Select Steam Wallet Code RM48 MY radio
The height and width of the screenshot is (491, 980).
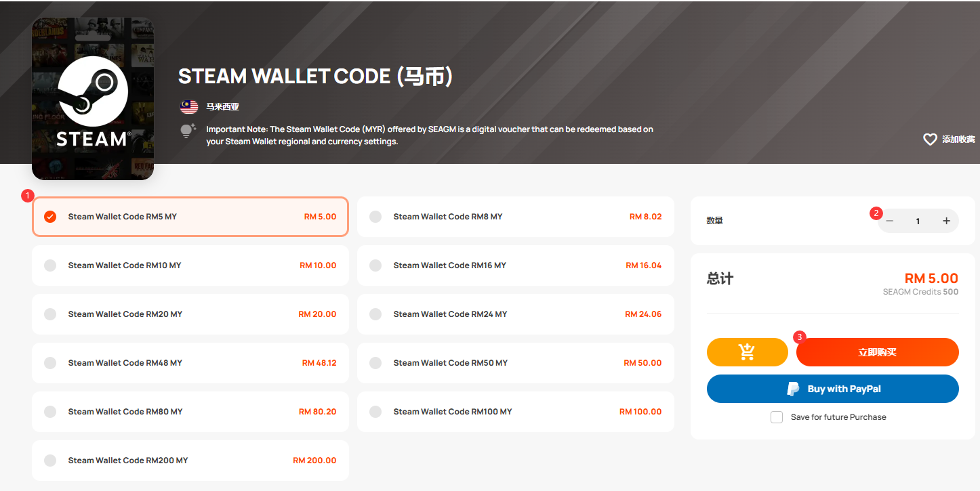[50, 363]
